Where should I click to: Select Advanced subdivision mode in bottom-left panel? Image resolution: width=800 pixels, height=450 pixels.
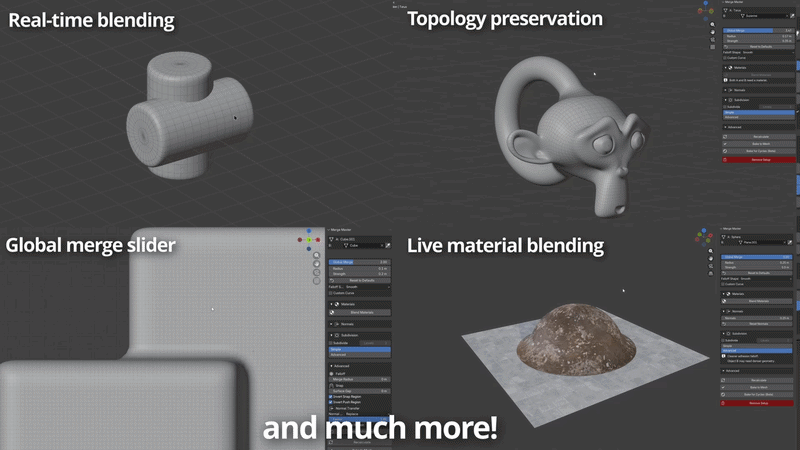point(360,355)
